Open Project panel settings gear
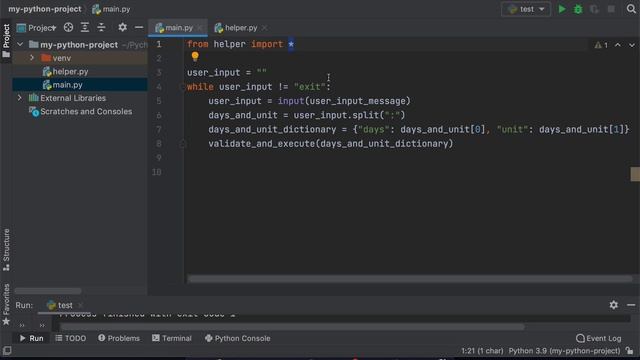The image size is (640, 360). (x=122, y=27)
